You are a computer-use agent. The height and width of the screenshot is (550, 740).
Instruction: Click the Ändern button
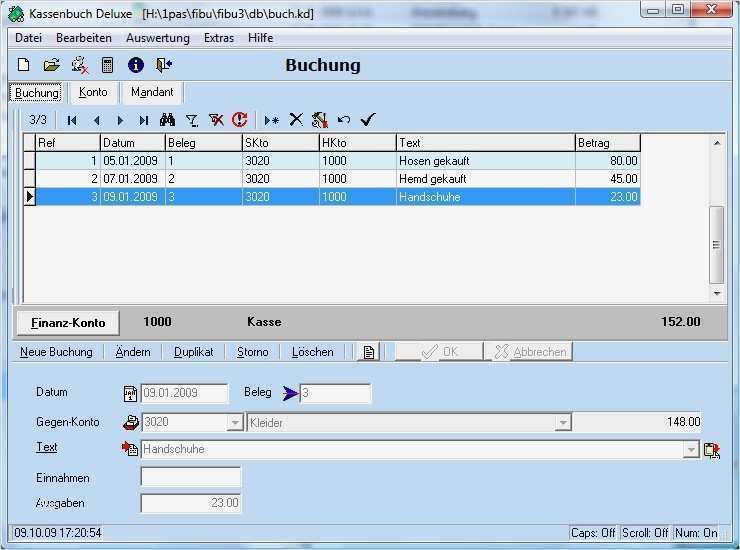(133, 352)
